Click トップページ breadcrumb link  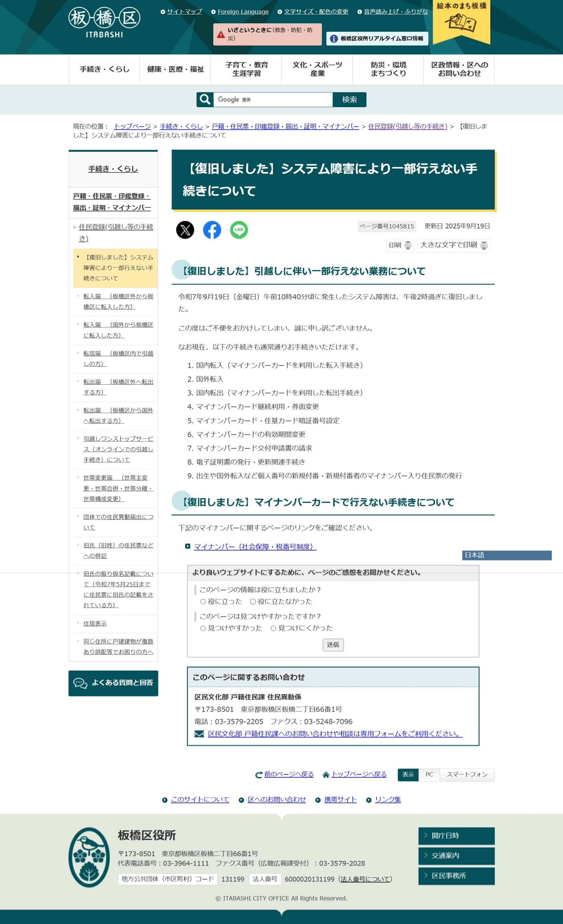[x=132, y=126]
